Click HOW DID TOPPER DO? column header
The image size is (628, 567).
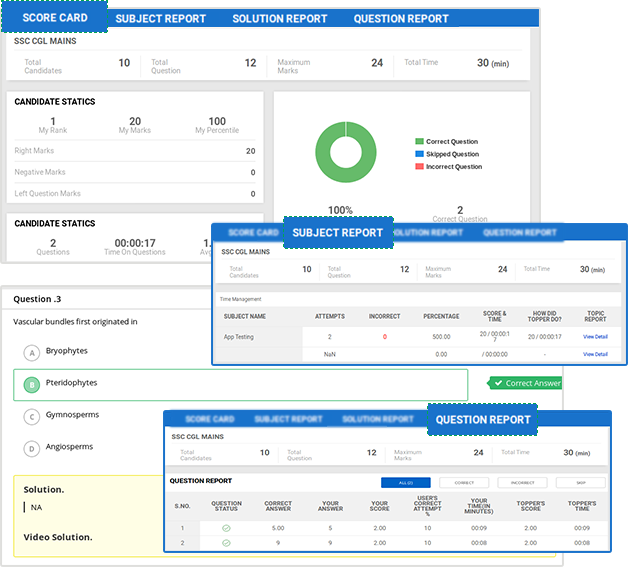[545, 316]
